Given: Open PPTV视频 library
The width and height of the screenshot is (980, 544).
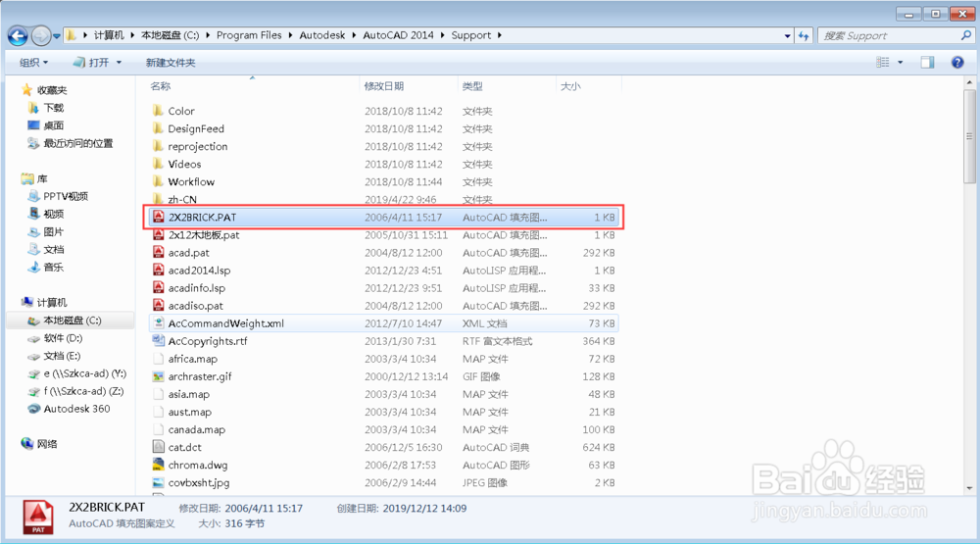Looking at the screenshot, I should pos(66,196).
